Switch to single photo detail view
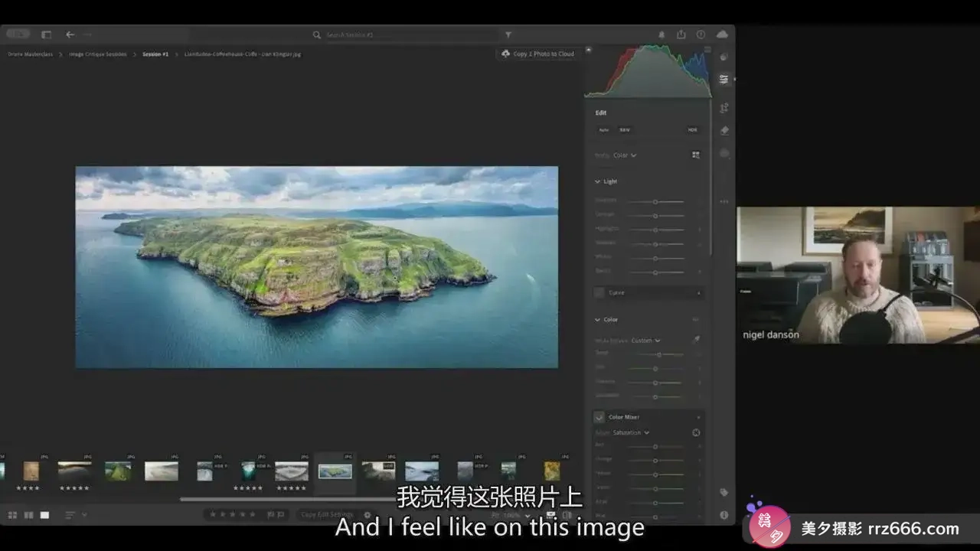980x551 pixels. (44, 515)
